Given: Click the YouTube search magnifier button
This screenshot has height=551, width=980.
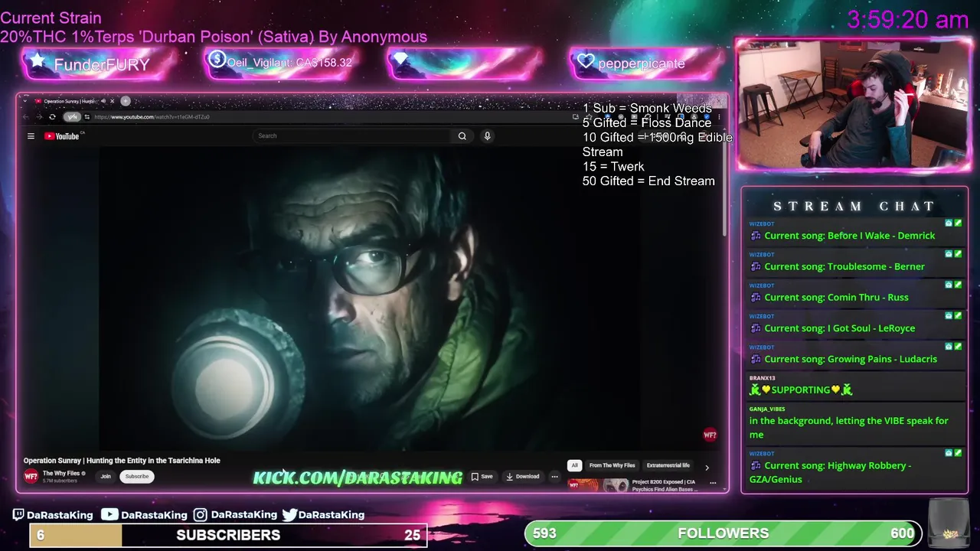Looking at the screenshot, I should pyautogui.click(x=462, y=135).
